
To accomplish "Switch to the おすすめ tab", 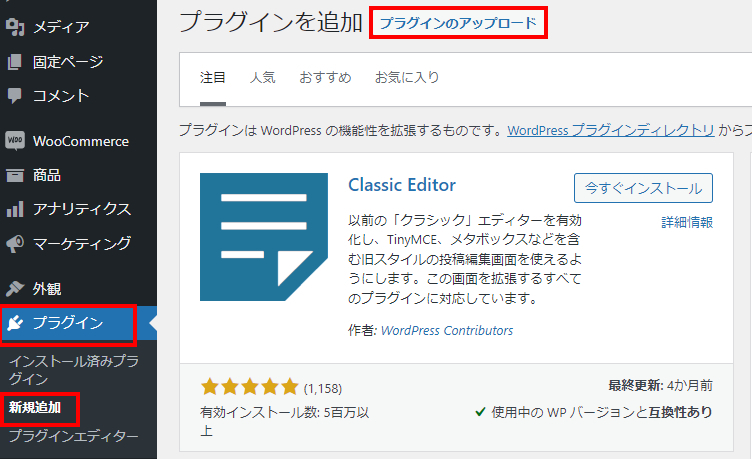I will (x=326, y=78).
